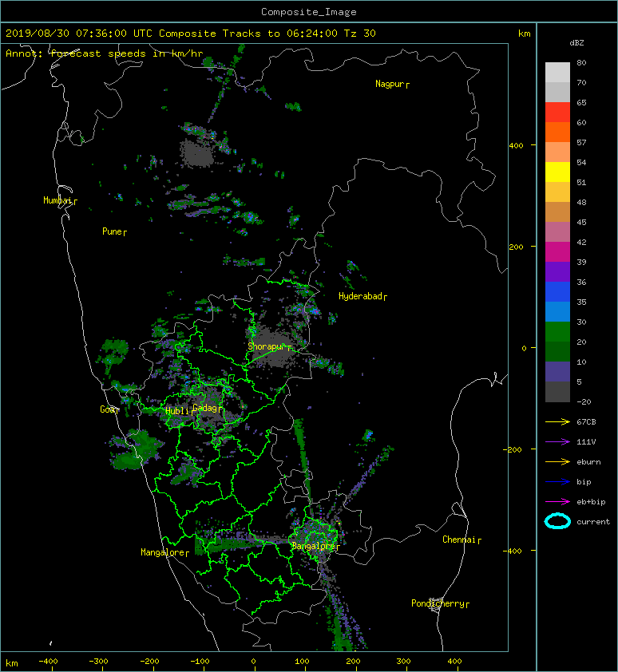This screenshot has width=618, height=672.
Task: Click the -200 tick on vertical axis
Action: click(x=513, y=450)
